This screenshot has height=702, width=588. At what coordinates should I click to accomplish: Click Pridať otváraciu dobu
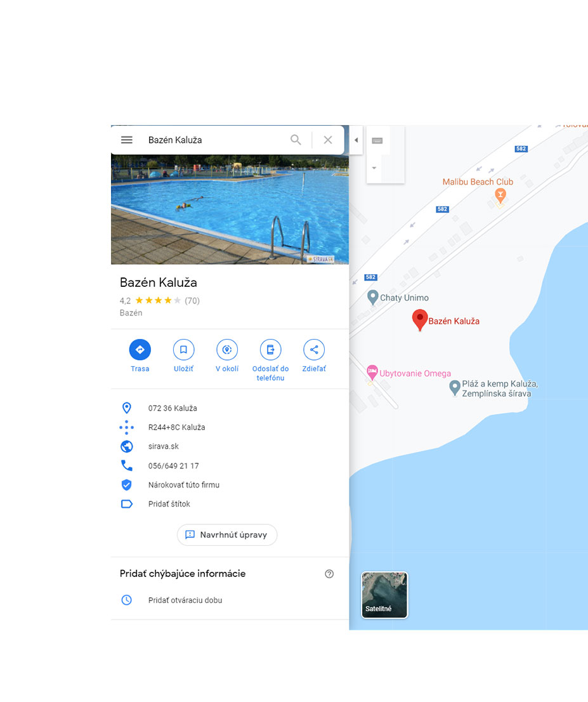coord(185,600)
